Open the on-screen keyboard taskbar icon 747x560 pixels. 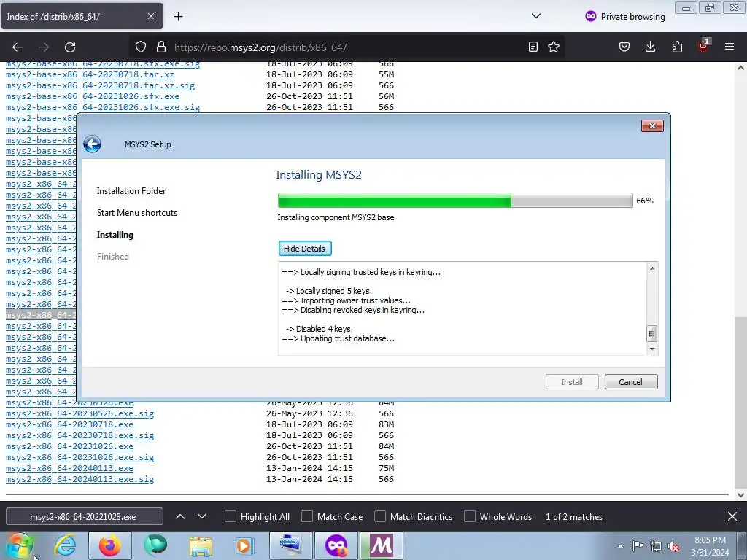(291, 545)
